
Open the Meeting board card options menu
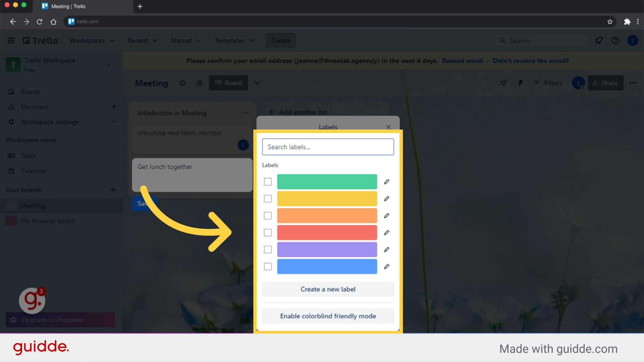tap(245, 113)
